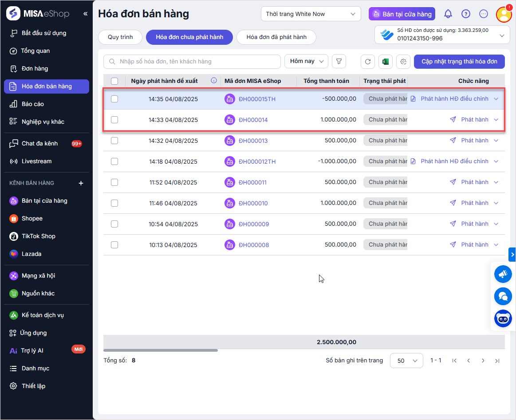Screen dimensions: 516x420
Task: Check the select-all header checkbox
Action: tap(114, 81)
